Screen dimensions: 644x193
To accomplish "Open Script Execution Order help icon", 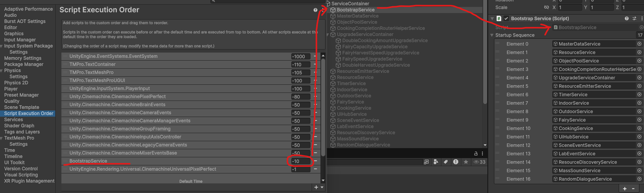I will coord(315,10).
